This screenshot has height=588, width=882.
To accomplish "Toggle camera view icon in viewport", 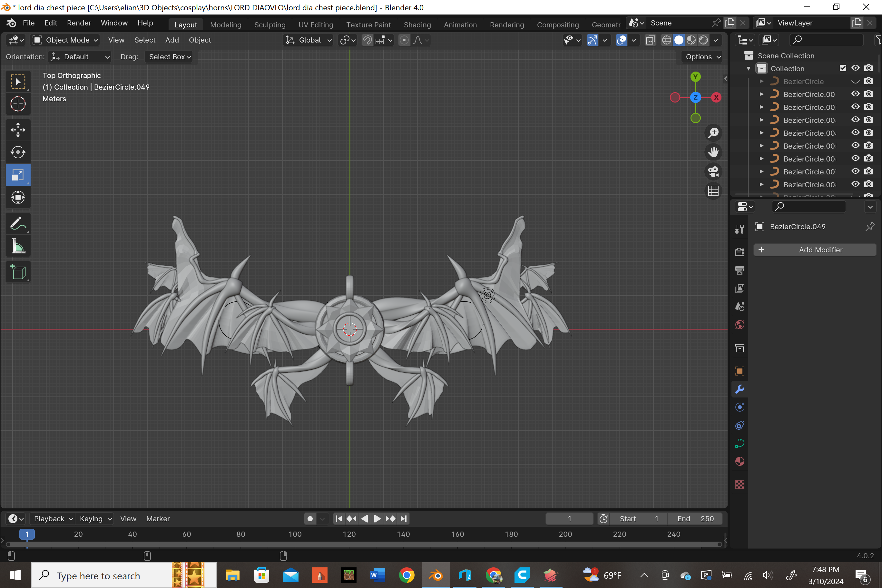I will 713,172.
